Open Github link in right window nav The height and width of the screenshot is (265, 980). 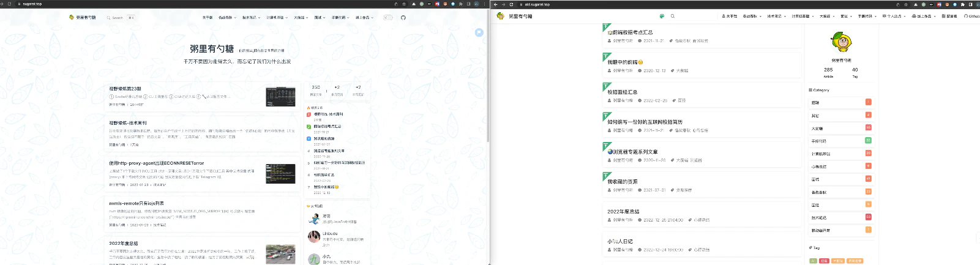[x=971, y=17]
